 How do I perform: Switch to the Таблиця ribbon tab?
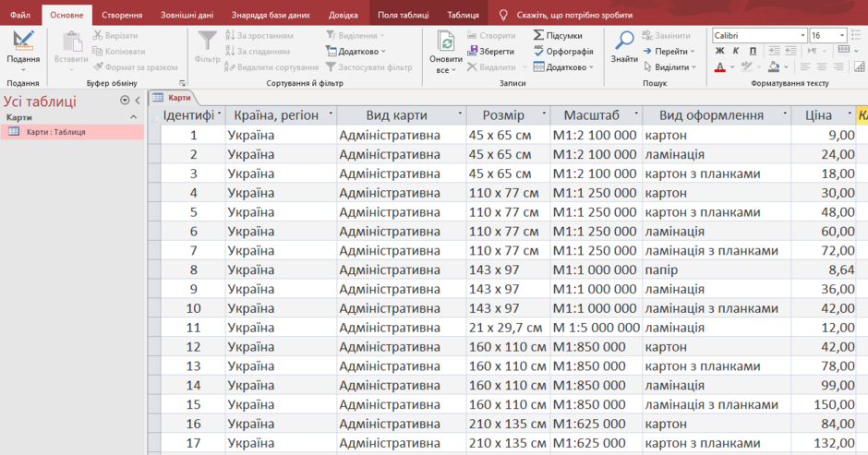click(x=463, y=15)
